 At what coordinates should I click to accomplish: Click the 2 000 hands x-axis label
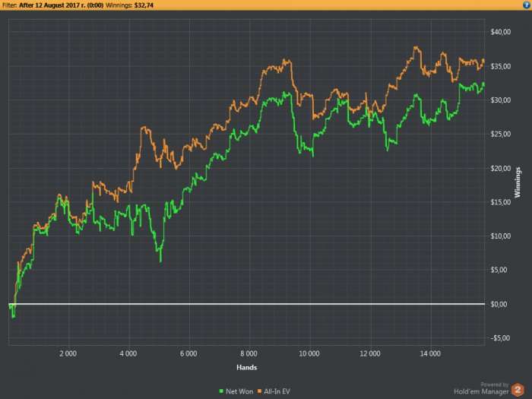(x=68, y=354)
